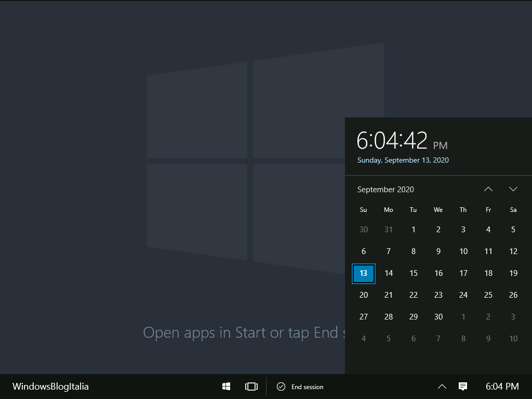
Task: Select the 24th in the calendar
Action: (x=463, y=295)
